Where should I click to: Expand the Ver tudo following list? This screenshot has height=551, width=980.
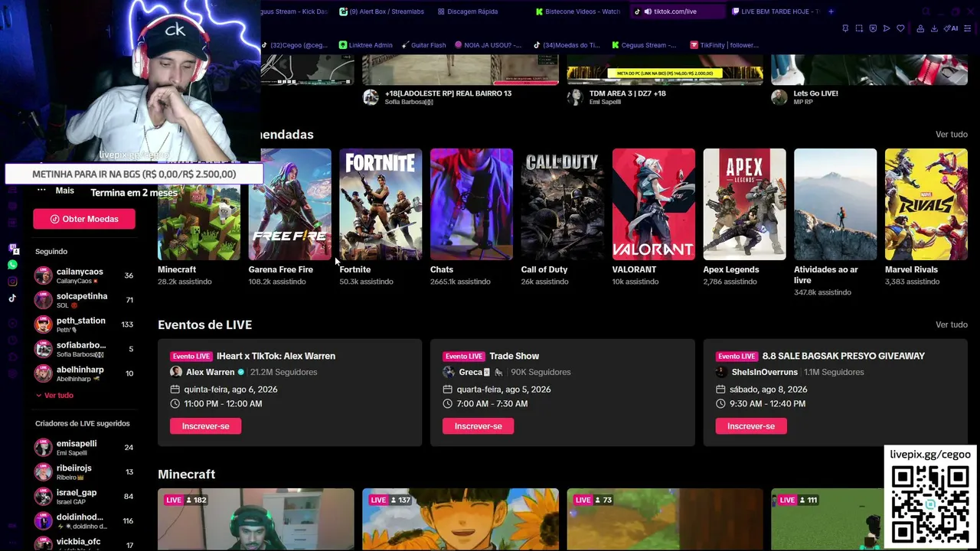pyautogui.click(x=54, y=395)
